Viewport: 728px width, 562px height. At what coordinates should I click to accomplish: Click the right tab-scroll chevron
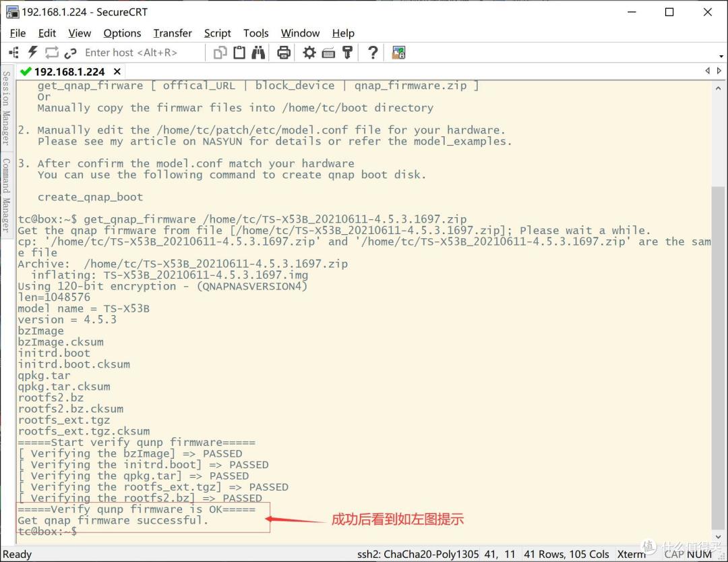[719, 70]
